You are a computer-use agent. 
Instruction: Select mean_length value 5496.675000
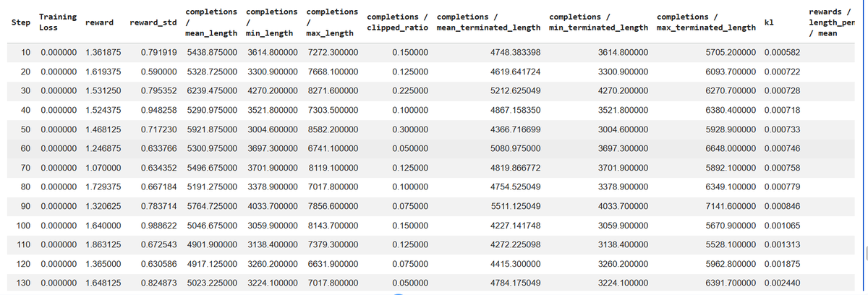point(213,168)
